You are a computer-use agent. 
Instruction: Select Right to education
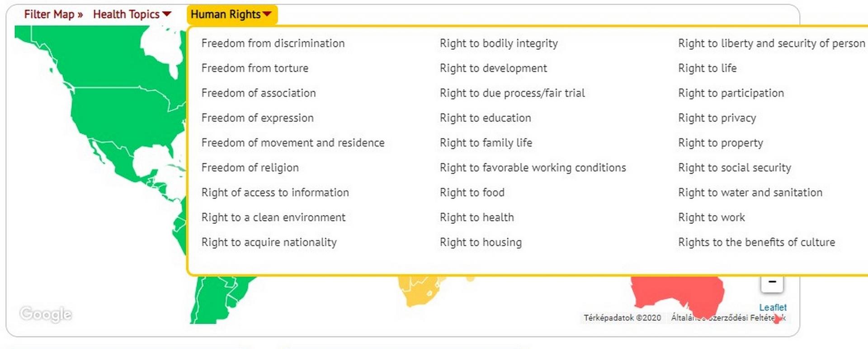pyautogui.click(x=486, y=118)
